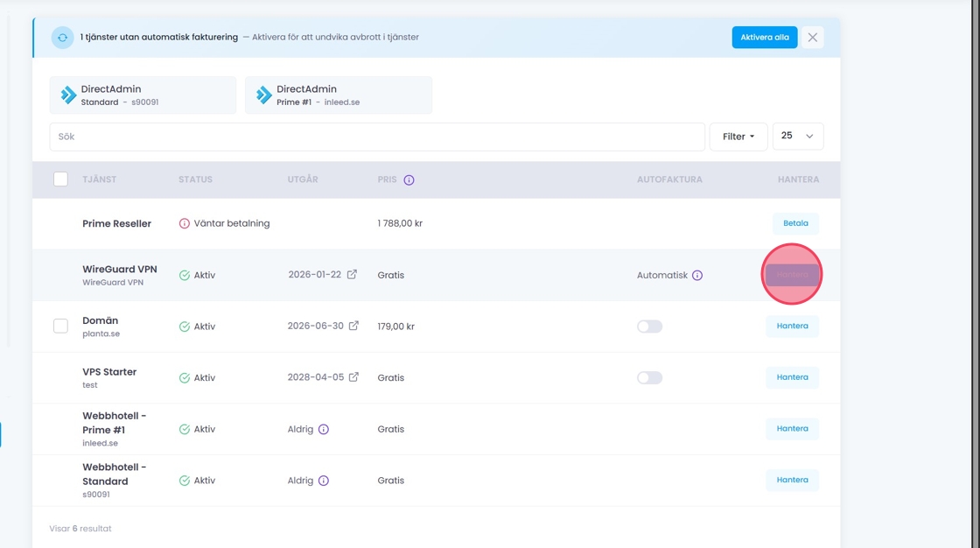Expand the 25 results-per-page dropdown

(x=797, y=137)
